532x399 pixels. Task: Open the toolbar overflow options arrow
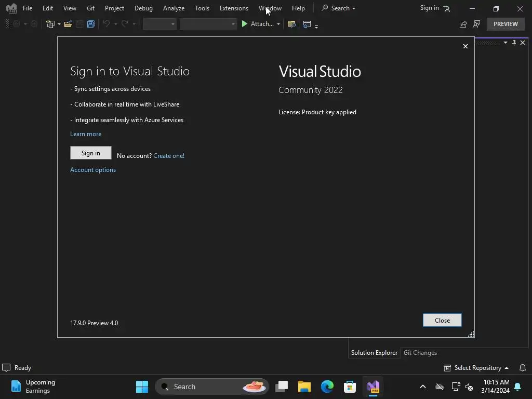click(316, 26)
